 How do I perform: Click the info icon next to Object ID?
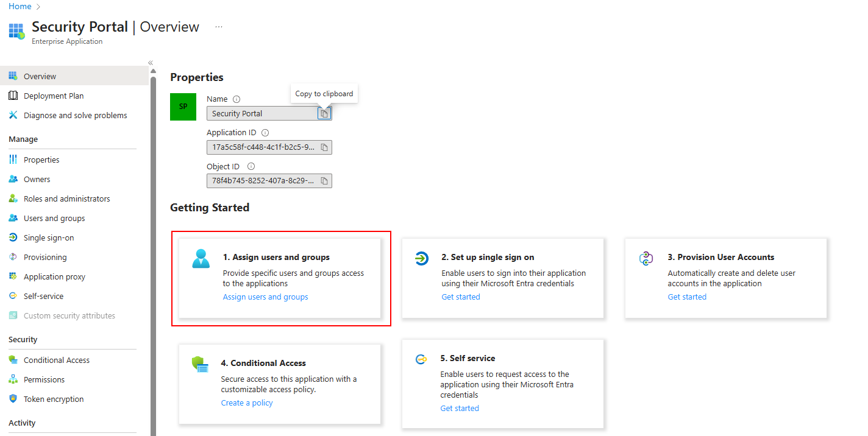(x=251, y=166)
